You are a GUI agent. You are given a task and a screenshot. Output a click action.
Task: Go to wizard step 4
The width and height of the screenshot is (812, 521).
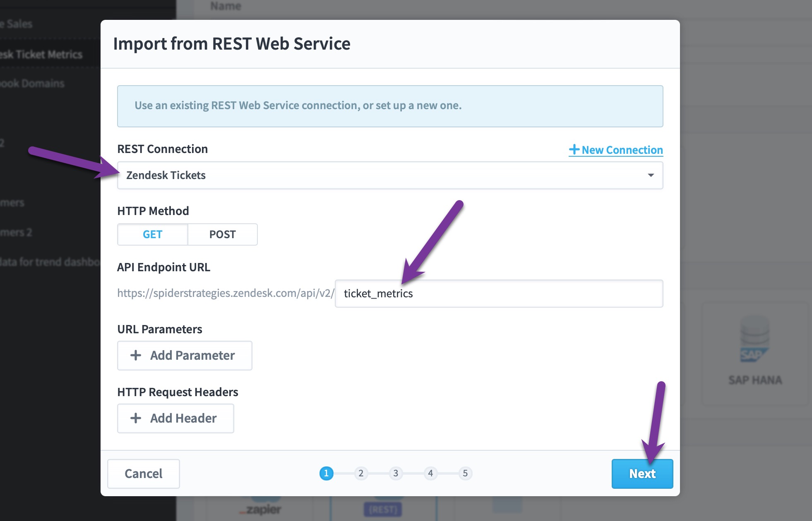430,473
